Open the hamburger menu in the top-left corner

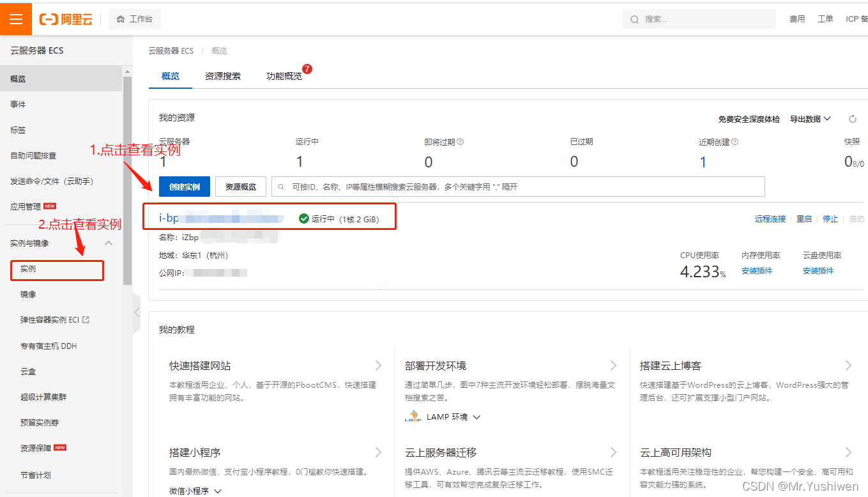[x=16, y=19]
